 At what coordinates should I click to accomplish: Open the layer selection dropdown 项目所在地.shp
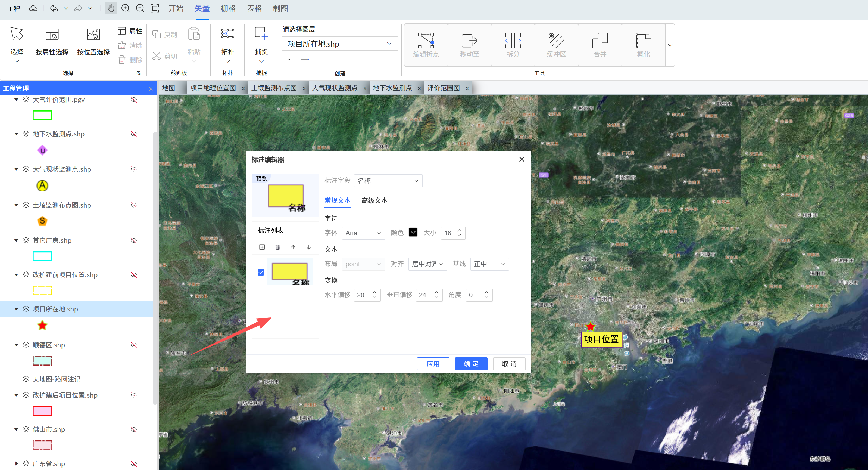coord(340,44)
